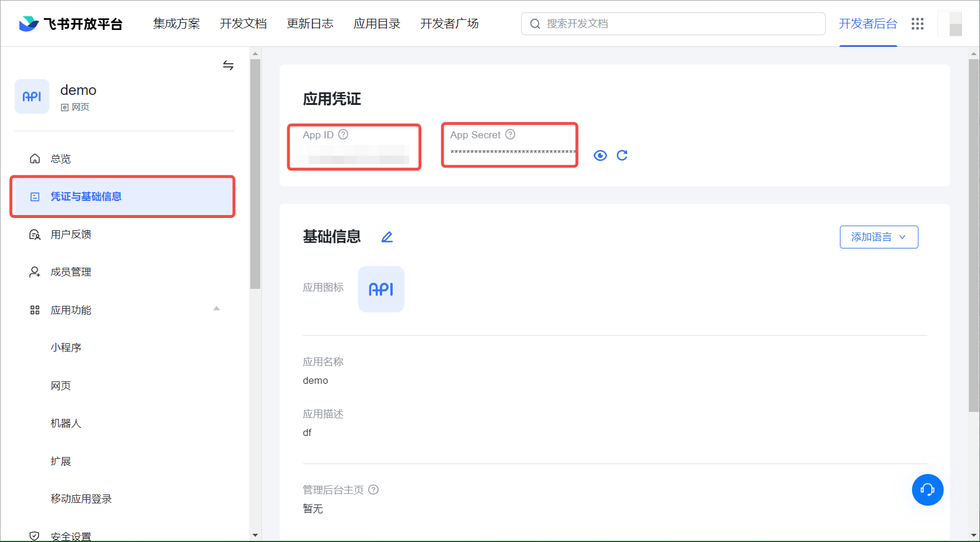Click the edit pencil beside 基础信息

387,237
